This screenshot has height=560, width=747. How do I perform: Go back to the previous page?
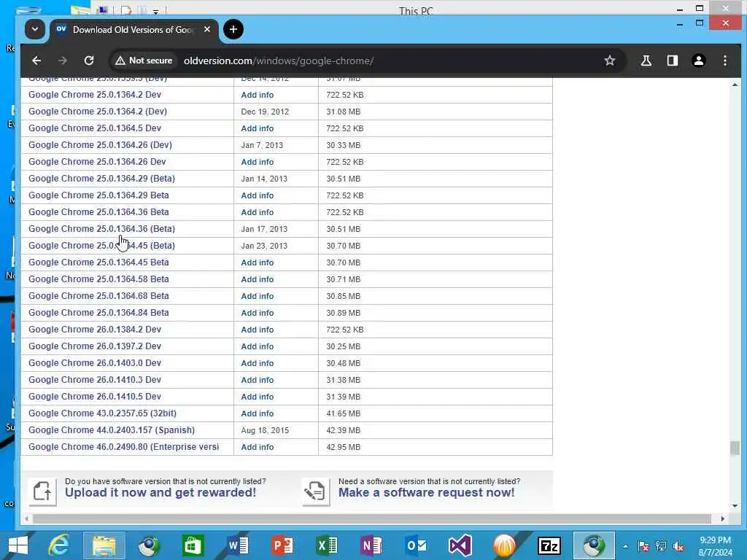[36, 61]
